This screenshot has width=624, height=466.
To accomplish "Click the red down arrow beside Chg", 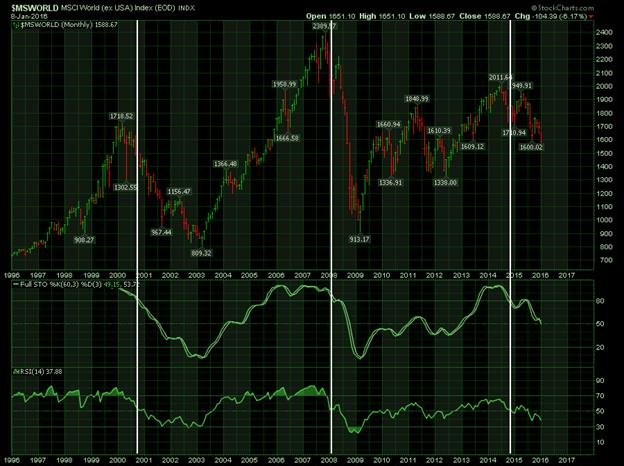I will coord(591,16).
